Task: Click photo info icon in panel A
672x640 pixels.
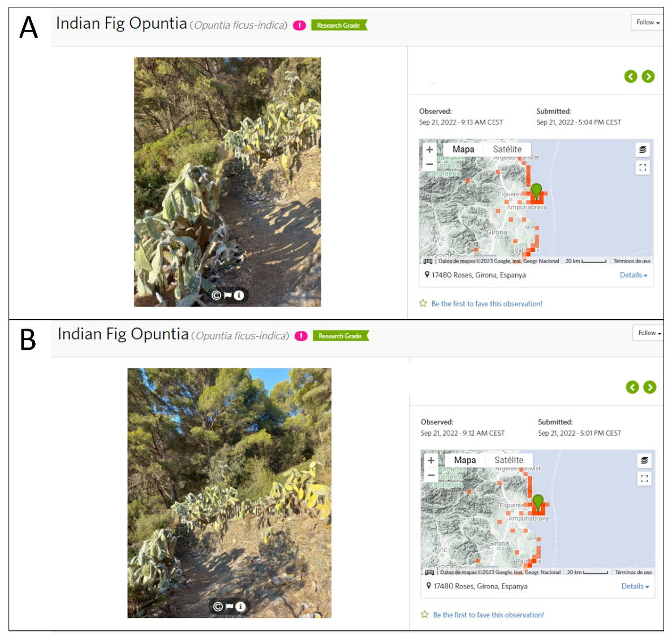Action: (x=239, y=295)
